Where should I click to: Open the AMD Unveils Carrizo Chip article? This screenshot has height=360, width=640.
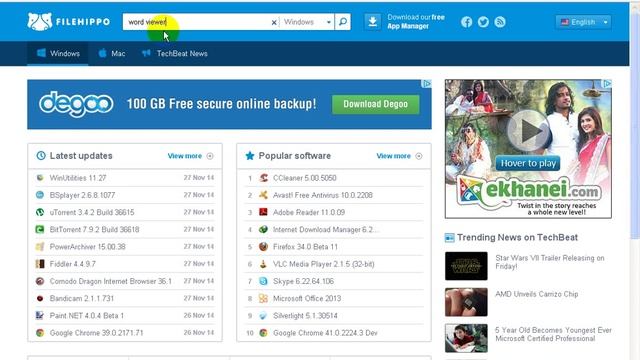coord(536,294)
